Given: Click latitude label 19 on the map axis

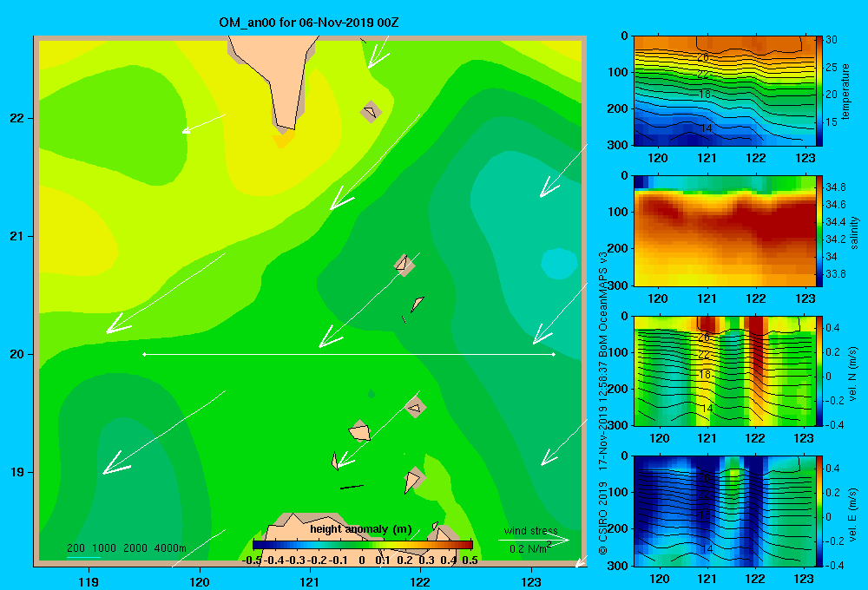Looking at the screenshot, I should [x=17, y=472].
